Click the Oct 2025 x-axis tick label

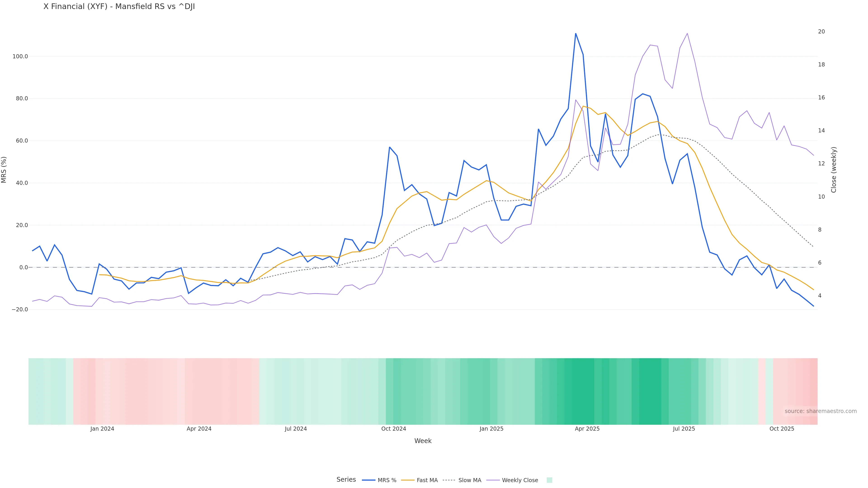[x=782, y=429]
